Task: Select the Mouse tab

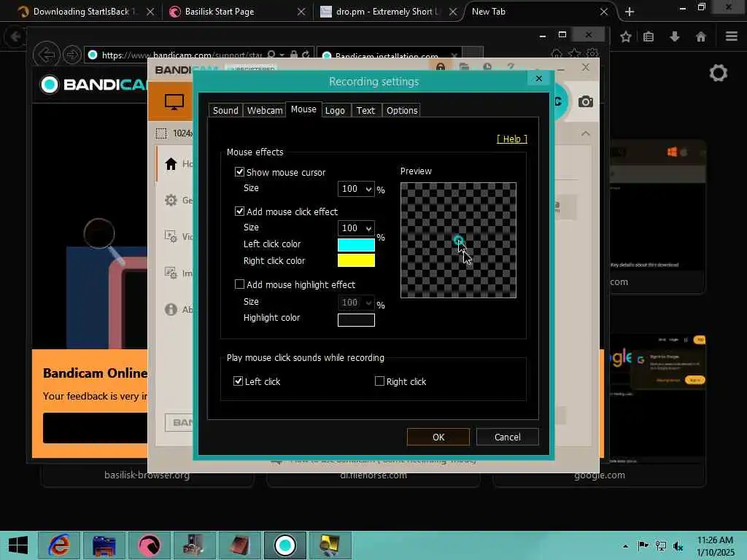Action: click(303, 109)
